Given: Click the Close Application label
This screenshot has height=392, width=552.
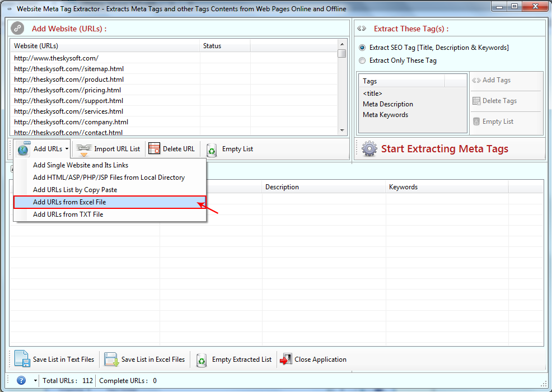Looking at the screenshot, I should click(320, 360).
